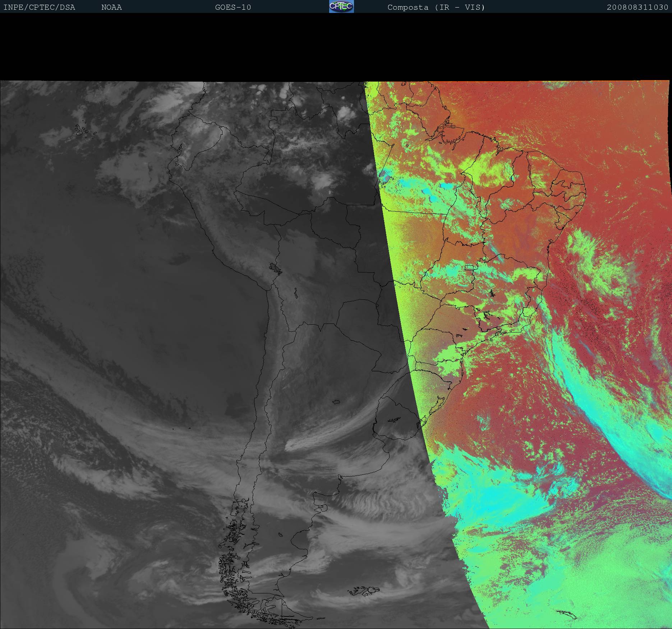Click the black empty band below the header
This screenshot has width=672, height=629.
[336, 47]
